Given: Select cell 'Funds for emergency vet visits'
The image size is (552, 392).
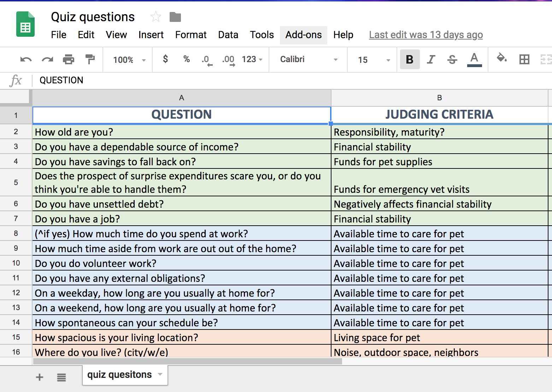Looking at the screenshot, I should click(439, 182).
